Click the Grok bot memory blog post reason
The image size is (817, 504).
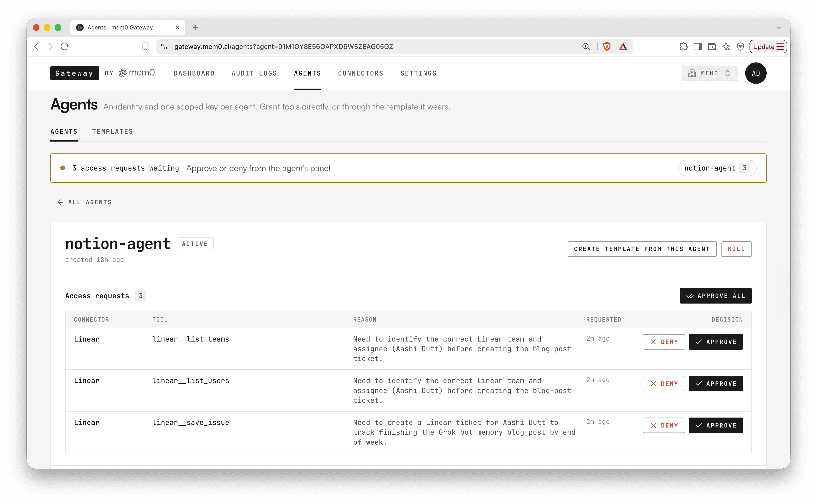point(464,432)
